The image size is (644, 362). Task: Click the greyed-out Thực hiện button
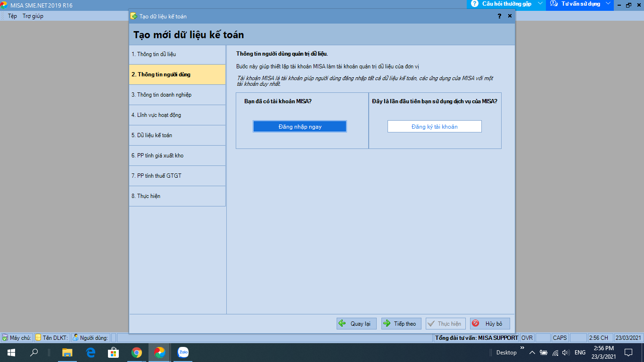(x=446, y=324)
